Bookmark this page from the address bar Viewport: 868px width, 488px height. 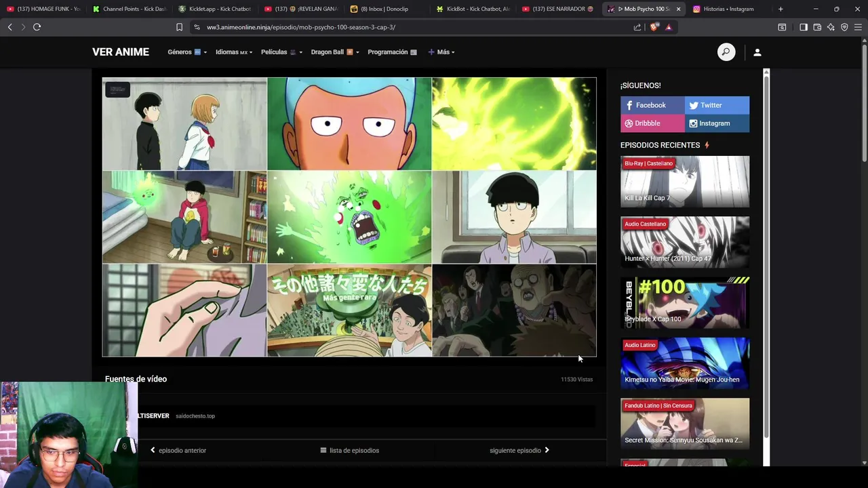(179, 27)
